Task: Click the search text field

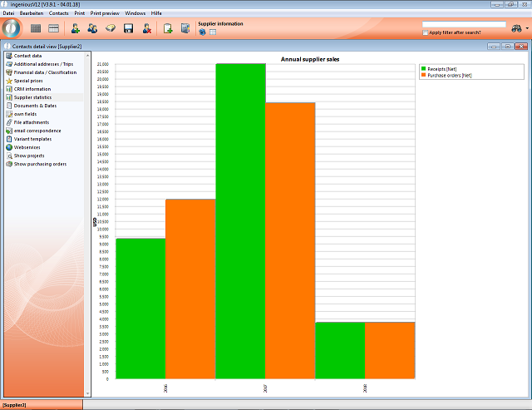Action: pos(464,24)
